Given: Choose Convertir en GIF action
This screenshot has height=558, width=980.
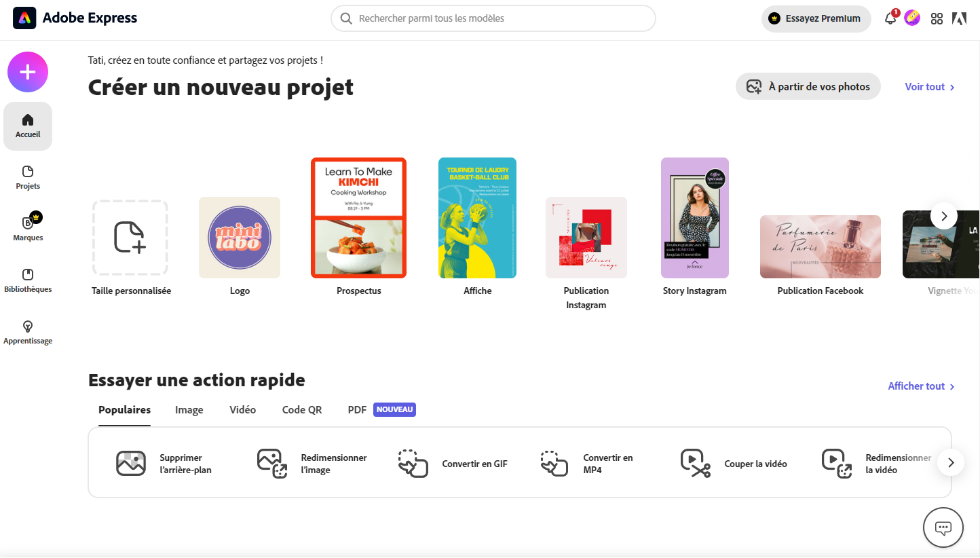Looking at the screenshot, I should point(453,464).
